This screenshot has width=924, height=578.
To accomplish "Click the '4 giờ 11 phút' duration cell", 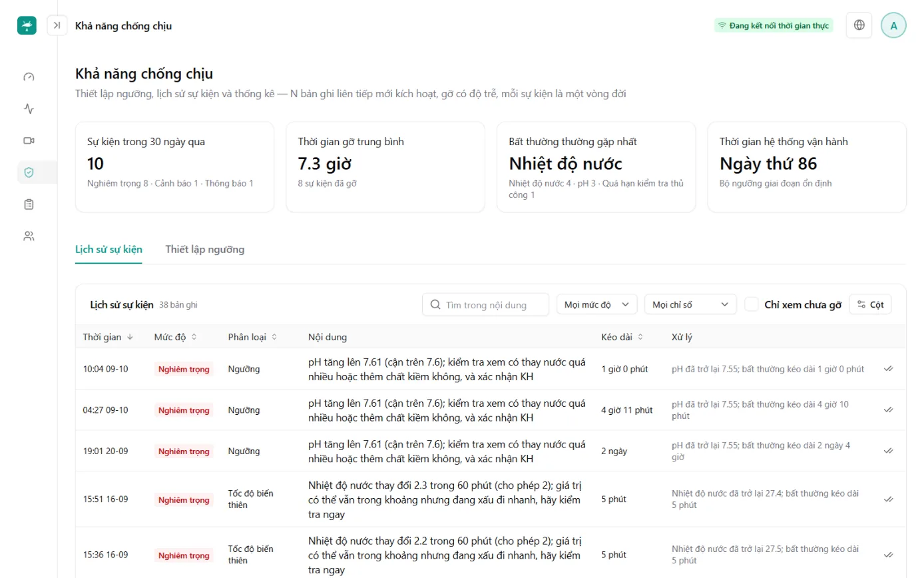I will (x=626, y=410).
